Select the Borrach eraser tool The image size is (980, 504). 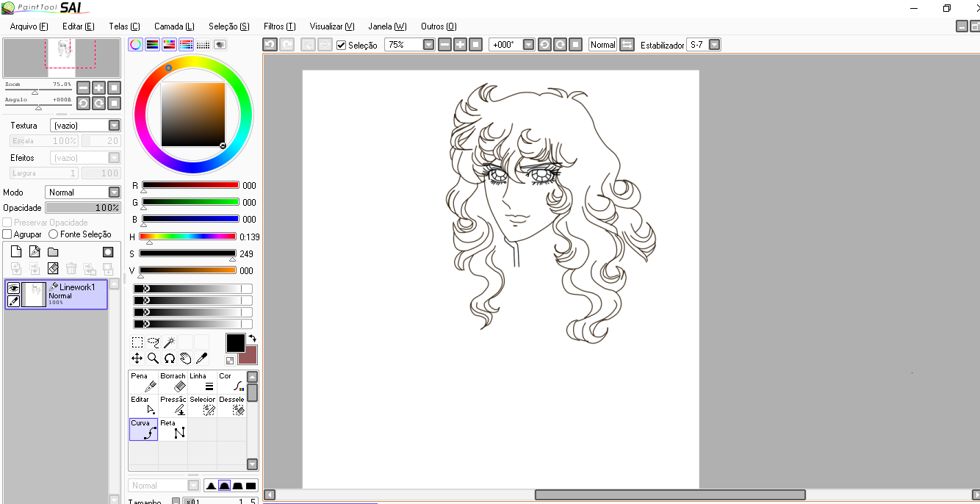(173, 383)
